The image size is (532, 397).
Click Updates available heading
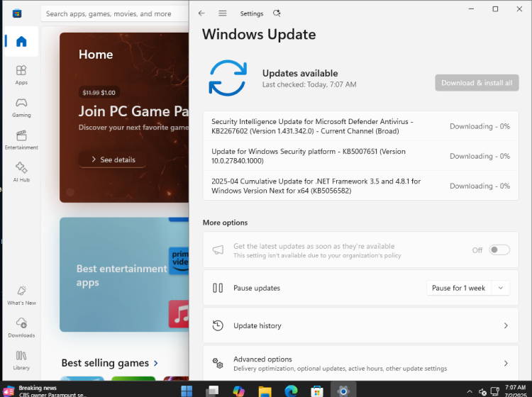point(300,73)
